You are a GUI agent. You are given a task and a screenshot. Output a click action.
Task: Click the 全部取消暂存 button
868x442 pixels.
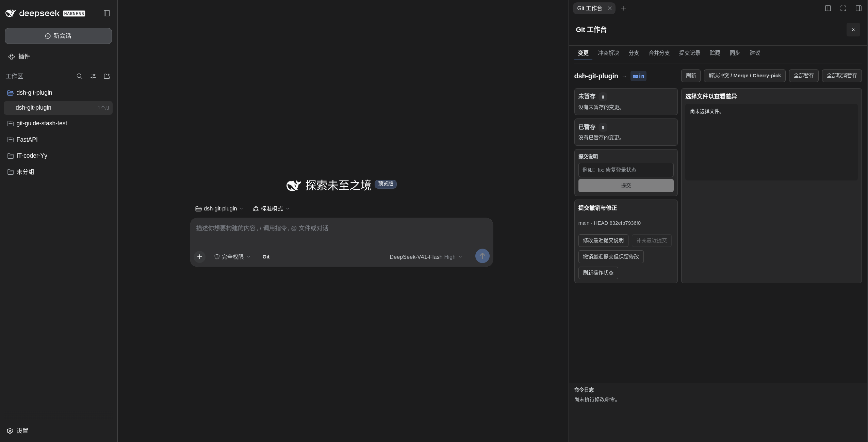(842, 76)
